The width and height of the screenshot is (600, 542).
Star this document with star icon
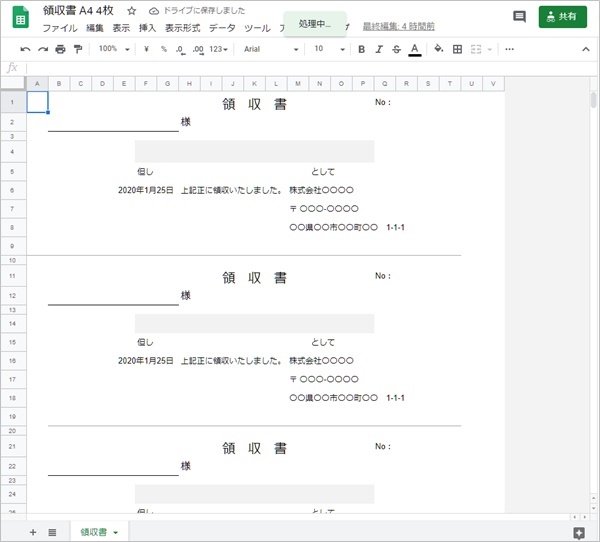tap(131, 10)
